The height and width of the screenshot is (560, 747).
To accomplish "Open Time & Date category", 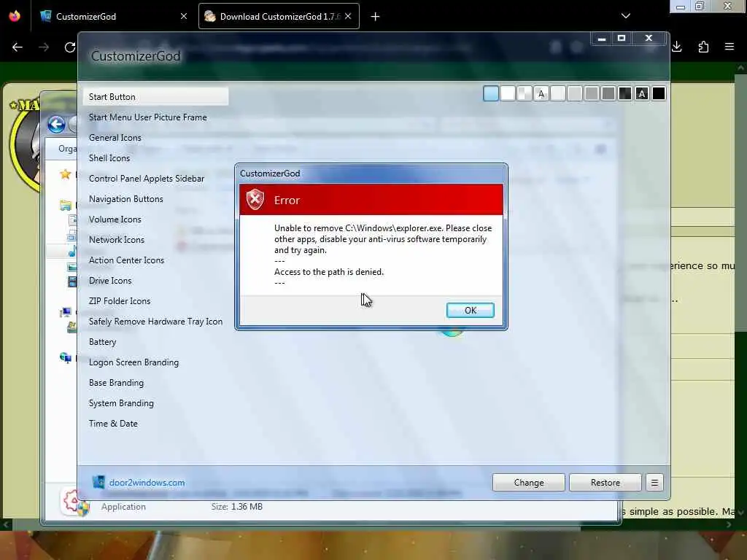I will coord(113,424).
